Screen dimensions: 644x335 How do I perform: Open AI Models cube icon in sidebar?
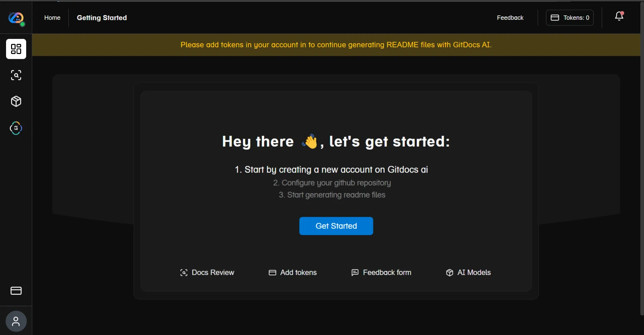pyautogui.click(x=16, y=102)
